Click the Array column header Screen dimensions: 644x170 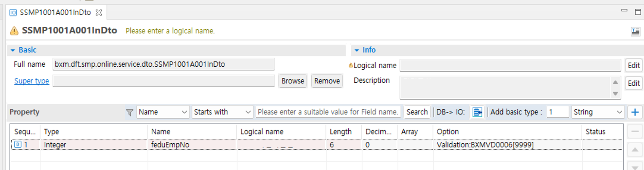click(415, 132)
